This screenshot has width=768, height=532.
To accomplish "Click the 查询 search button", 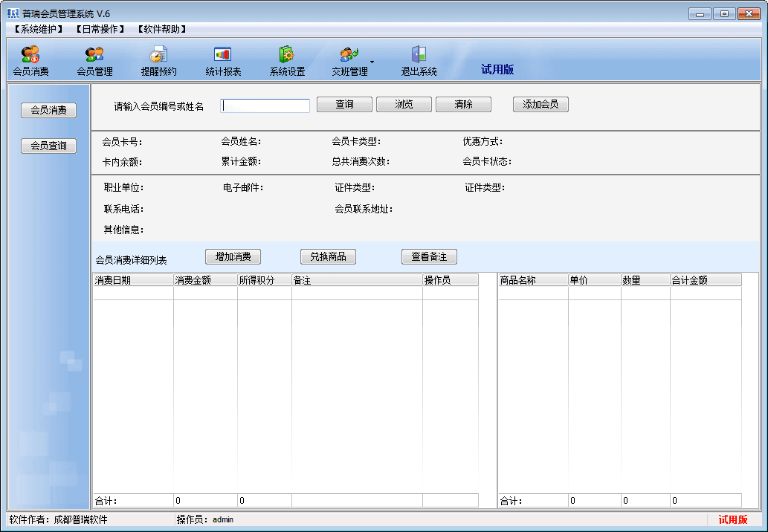I will (344, 105).
